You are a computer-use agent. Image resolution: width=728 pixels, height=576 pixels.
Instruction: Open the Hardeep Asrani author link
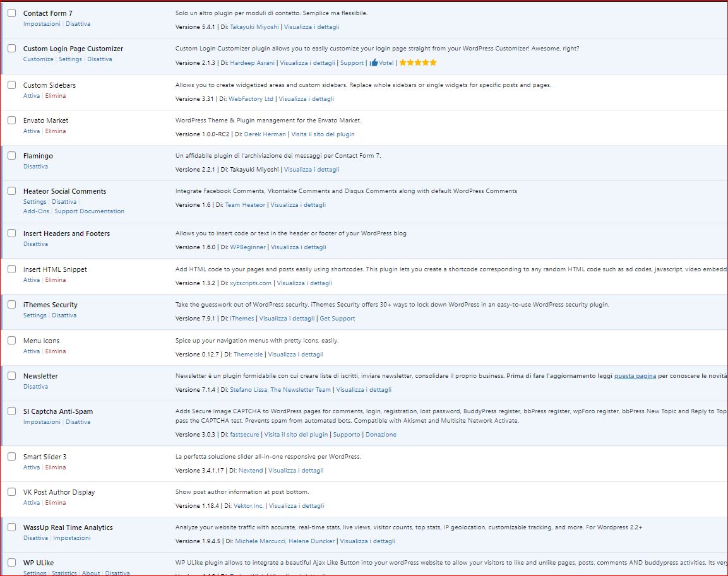pos(252,62)
